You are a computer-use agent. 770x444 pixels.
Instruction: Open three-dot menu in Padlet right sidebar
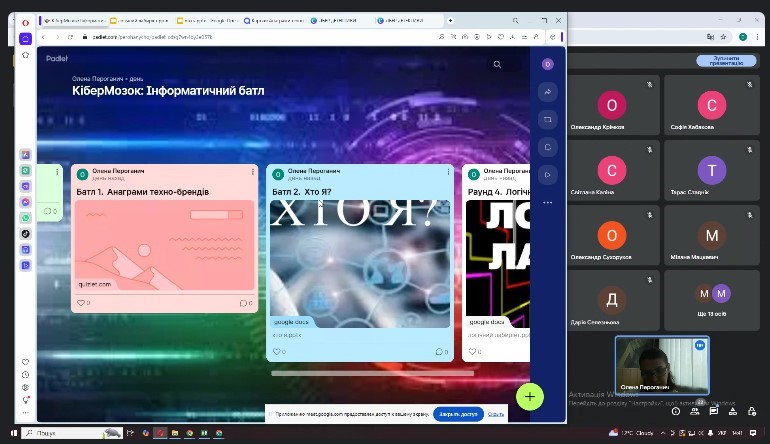coord(547,202)
